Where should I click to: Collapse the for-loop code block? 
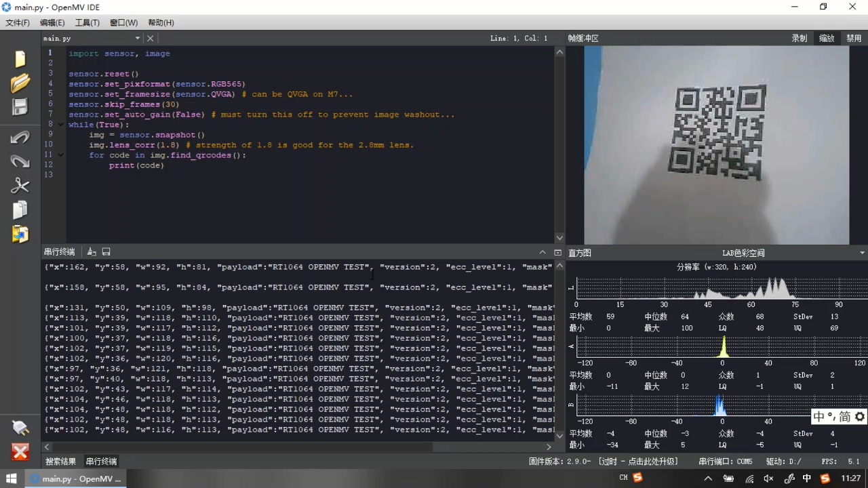pyautogui.click(x=61, y=155)
